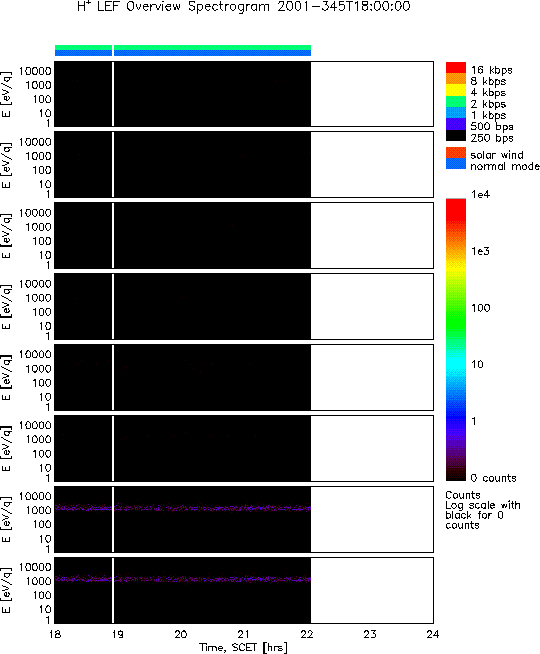The height and width of the screenshot is (654, 540).
Task: Click the red 16 kbps legend swatch
Action: click(456, 68)
